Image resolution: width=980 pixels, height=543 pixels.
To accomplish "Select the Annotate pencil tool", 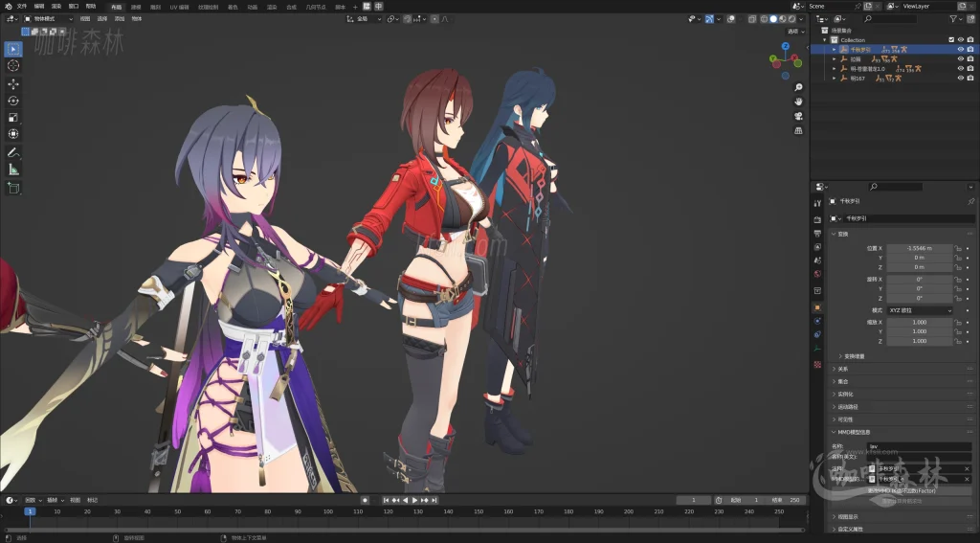I will click(13, 152).
